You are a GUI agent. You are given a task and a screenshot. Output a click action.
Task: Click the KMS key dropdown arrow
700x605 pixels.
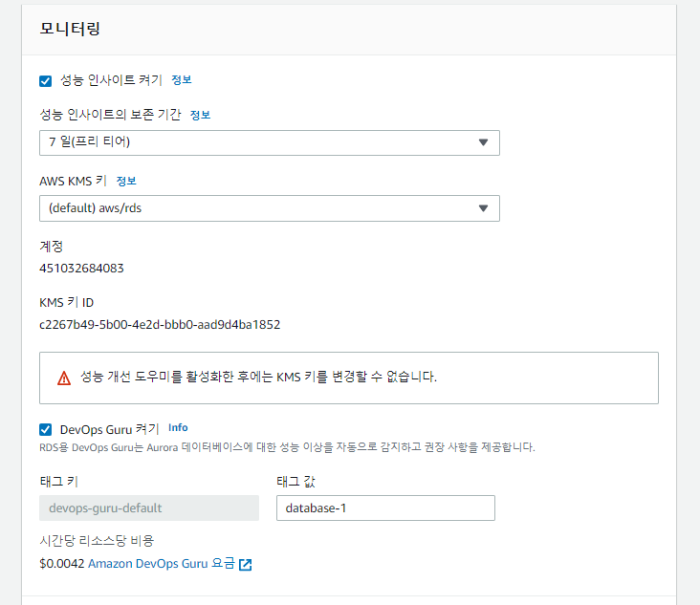(x=483, y=208)
